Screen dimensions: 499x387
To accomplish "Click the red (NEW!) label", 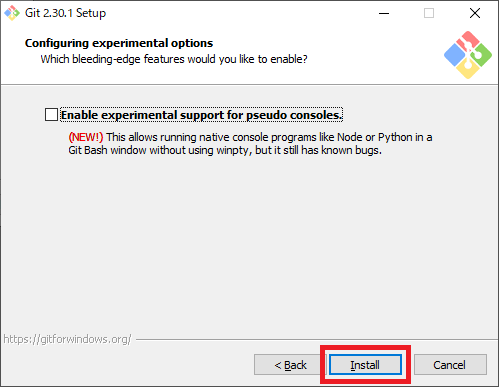I will click(86, 137).
